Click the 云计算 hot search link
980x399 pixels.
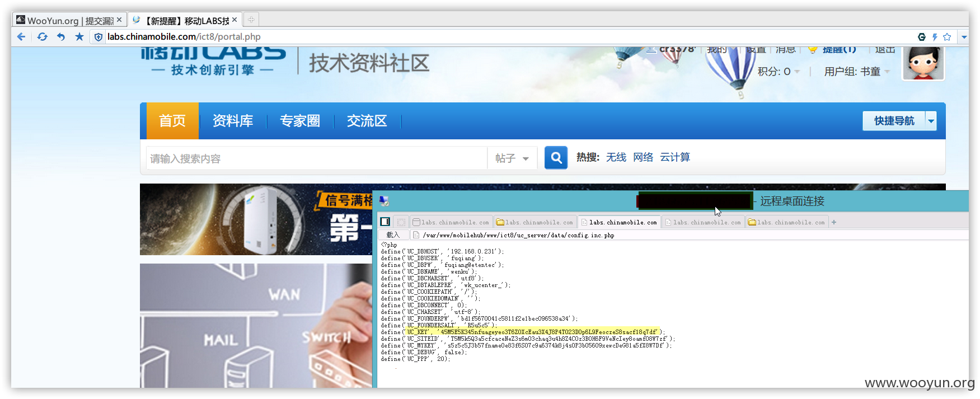[x=675, y=157]
